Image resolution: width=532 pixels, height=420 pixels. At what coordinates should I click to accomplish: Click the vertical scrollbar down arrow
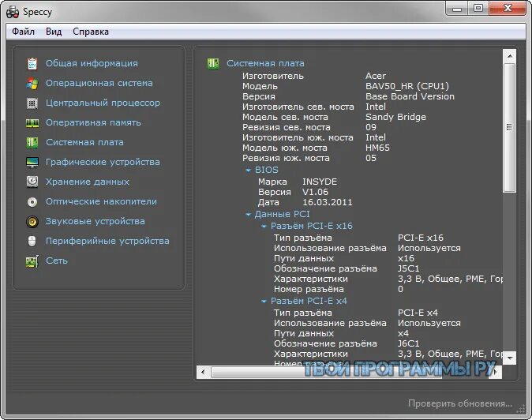(x=510, y=358)
